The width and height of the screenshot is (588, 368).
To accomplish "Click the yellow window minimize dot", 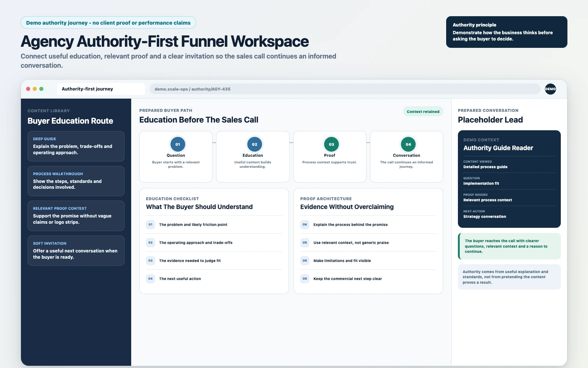I will 35,89.
